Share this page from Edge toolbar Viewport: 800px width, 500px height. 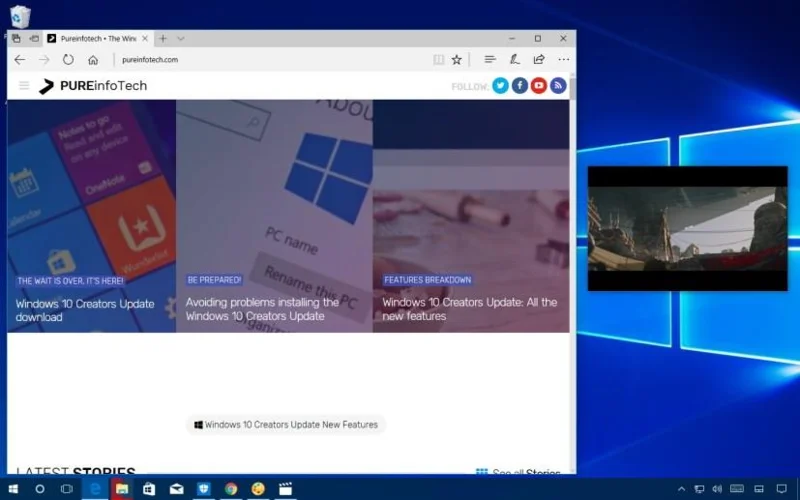coord(539,60)
